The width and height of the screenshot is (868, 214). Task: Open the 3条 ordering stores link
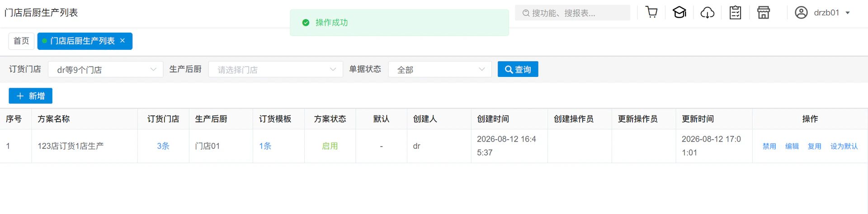[x=163, y=146]
